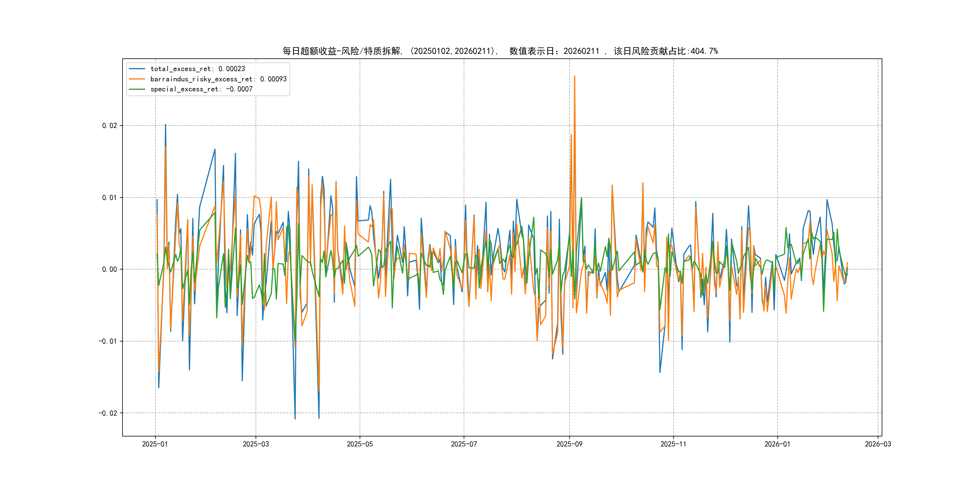This screenshot has width=980, height=490.
Task: Click the 2025-03 x-axis tick label
Action: 256,444
